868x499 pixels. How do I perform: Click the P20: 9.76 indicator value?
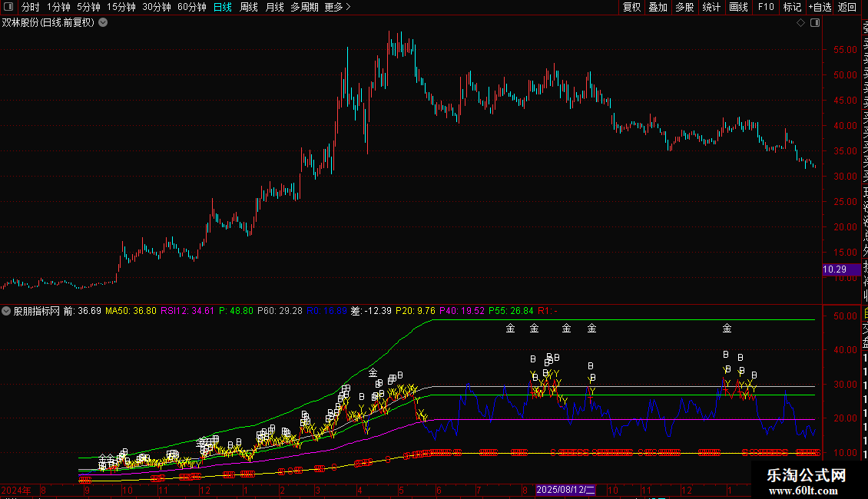tap(415, 311)
